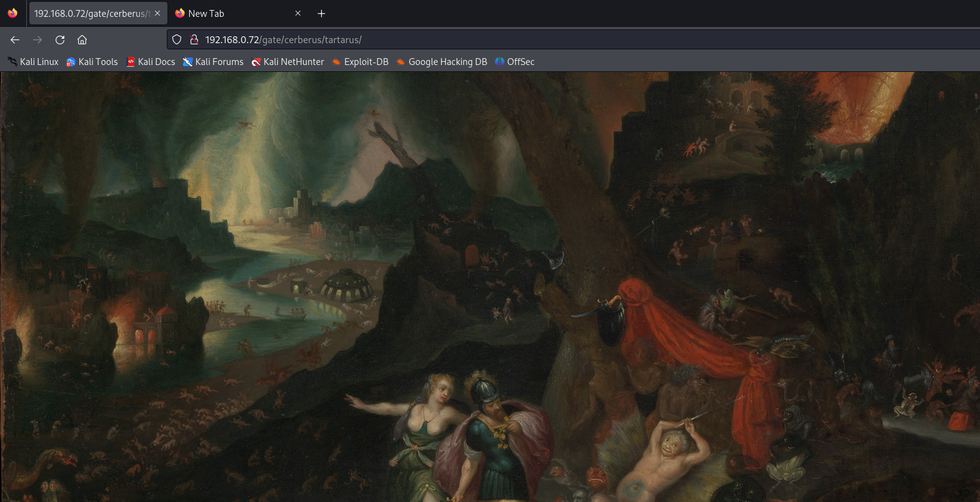View connection not secure padlock info
The height and width of the screenshot is (502, 980).
(194, 40)
